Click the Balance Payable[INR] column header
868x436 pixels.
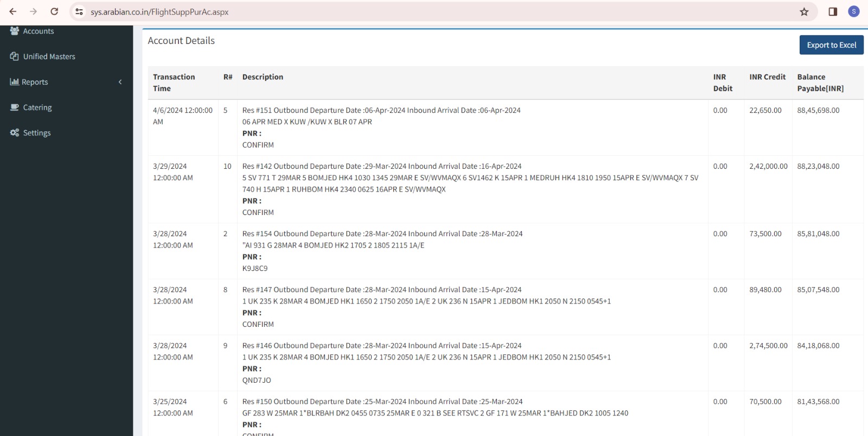click(820, 83)
